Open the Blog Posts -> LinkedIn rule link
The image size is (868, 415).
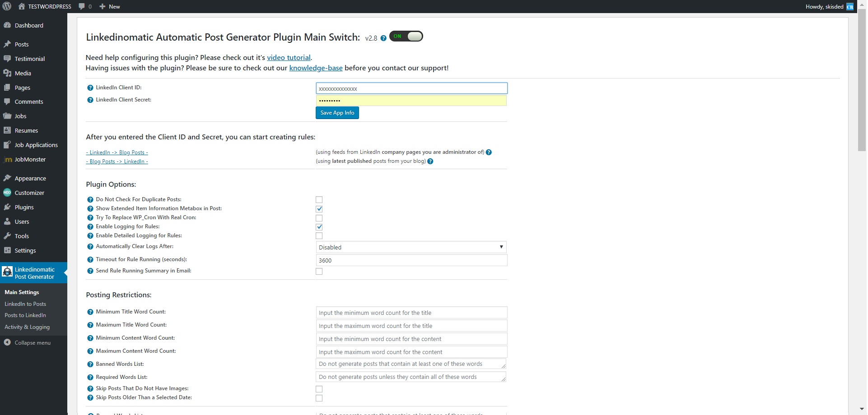[117, 161]
